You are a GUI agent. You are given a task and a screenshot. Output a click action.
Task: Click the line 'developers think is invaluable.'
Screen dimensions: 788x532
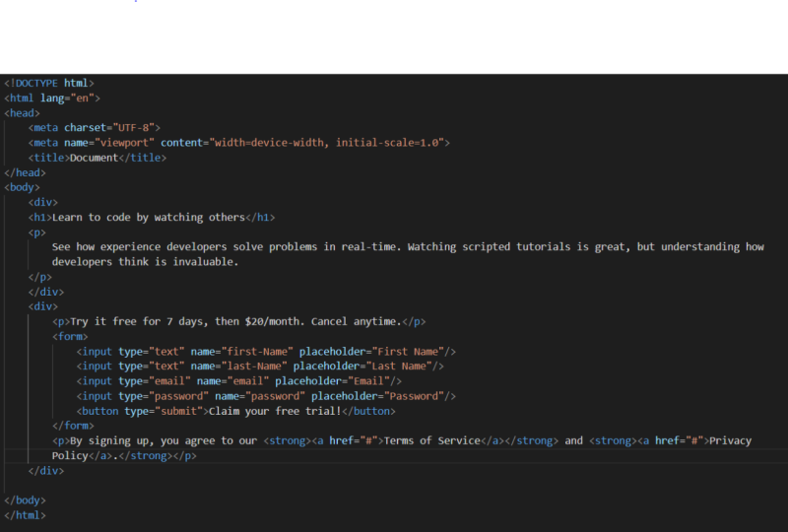[x=145, y=262]
